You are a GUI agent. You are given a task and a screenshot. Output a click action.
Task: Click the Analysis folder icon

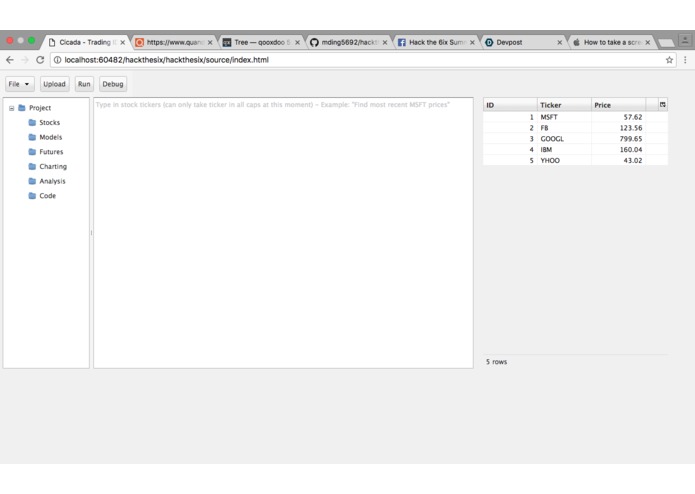[32, 181]
